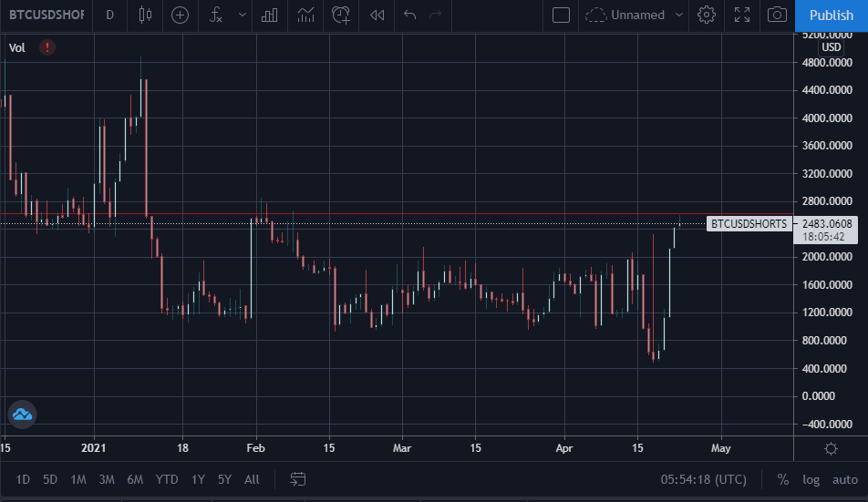
Task: Click the 2021 label on time axis
Action: (x=94, y=448)
